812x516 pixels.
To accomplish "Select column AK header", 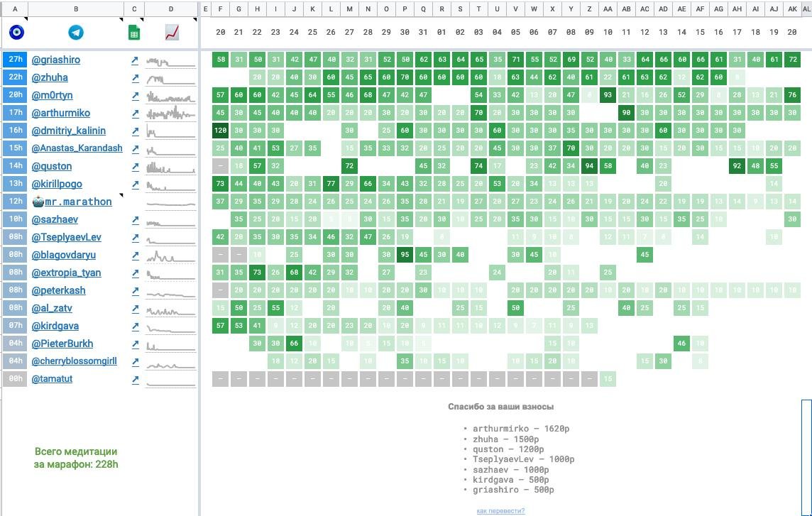I will pos(792,9).
